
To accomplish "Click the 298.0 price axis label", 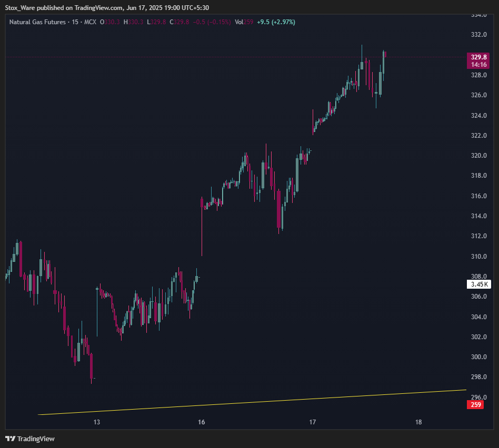I will point(478,377).
